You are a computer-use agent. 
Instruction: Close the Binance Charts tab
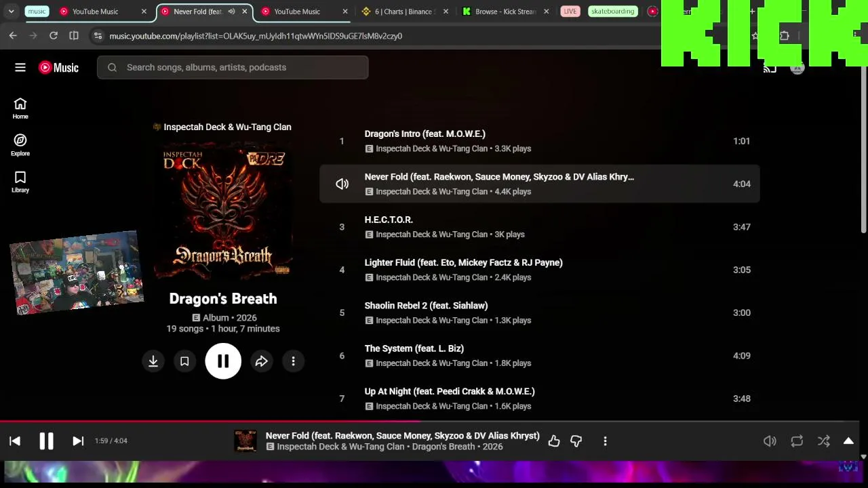[x=447, y=12]
